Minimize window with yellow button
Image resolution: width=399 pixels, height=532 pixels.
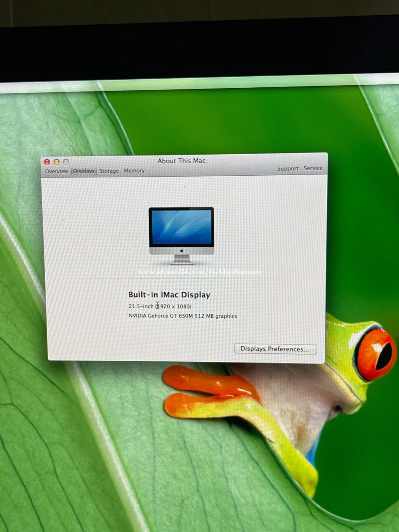pyautogui.click(x=57, y=162)
